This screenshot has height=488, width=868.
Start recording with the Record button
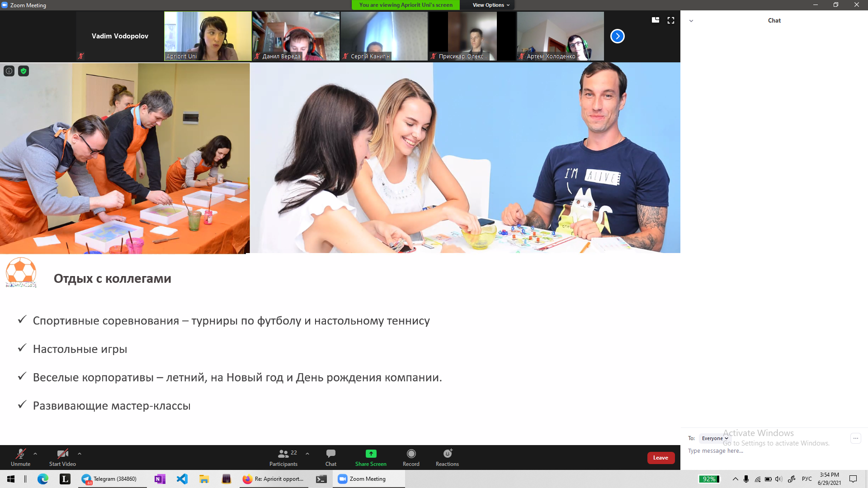[411, 457]
